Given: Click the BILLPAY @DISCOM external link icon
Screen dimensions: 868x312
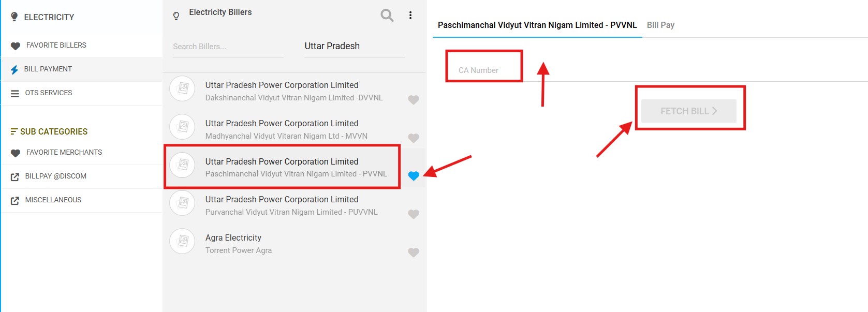Looking at the screenshot, I should pos(15,177).
